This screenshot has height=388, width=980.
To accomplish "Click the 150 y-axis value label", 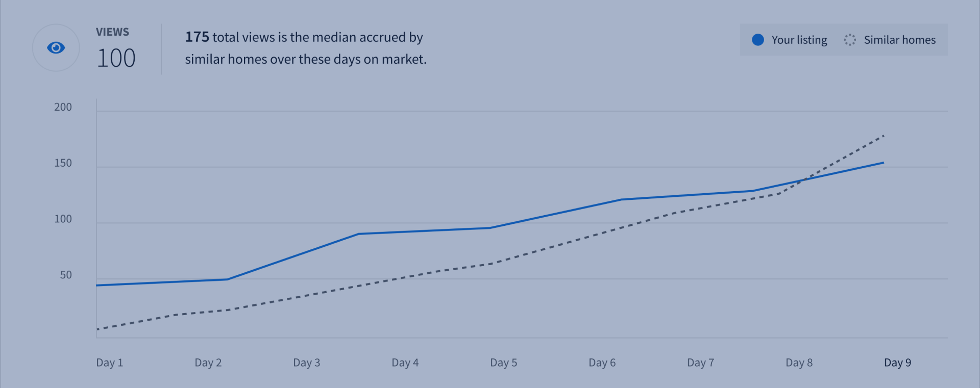I will (x=63, y=163).
